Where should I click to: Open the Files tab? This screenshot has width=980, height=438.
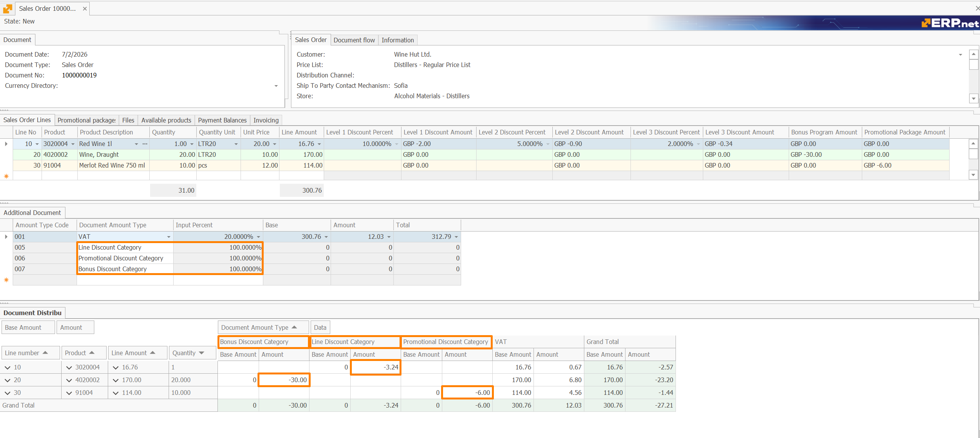pyautogui.click(x=128, y=120)
